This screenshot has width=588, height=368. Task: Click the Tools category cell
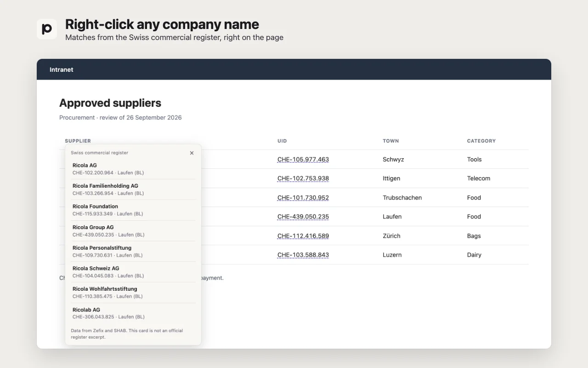(x=475, y=160)
